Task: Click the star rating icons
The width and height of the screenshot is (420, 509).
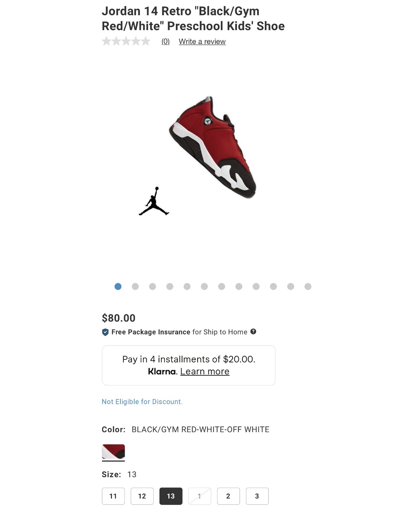Action: [x=126, y=41]
